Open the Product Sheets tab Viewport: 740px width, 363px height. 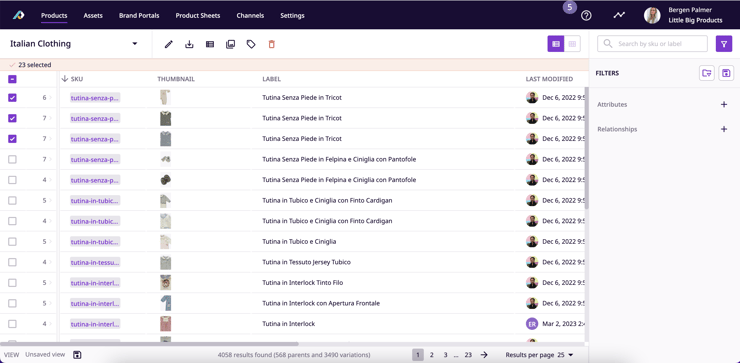198,16
